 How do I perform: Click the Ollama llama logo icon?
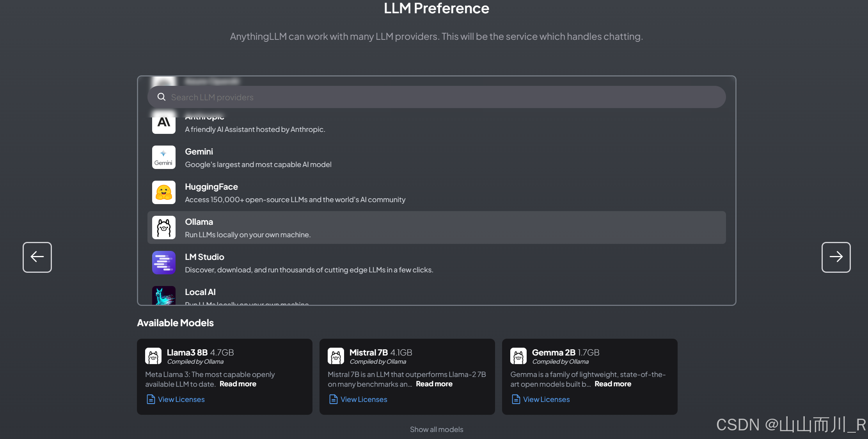pyautogui.click(x=163, y=227)
